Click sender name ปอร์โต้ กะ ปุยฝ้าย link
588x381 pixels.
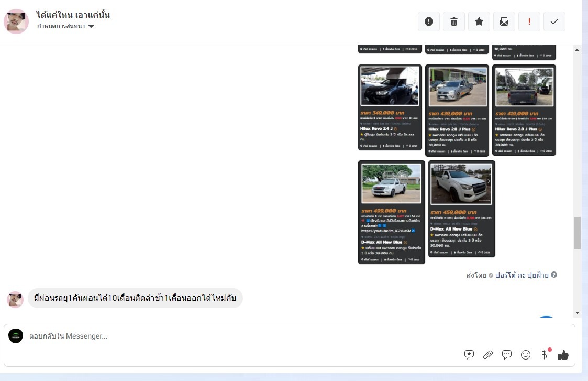point(522,275)
